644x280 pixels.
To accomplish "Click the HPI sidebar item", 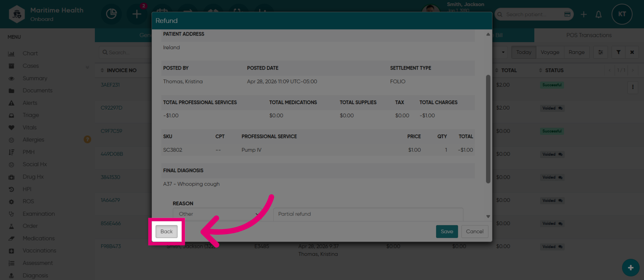I will pyautogui.click(x=27, y=189).
